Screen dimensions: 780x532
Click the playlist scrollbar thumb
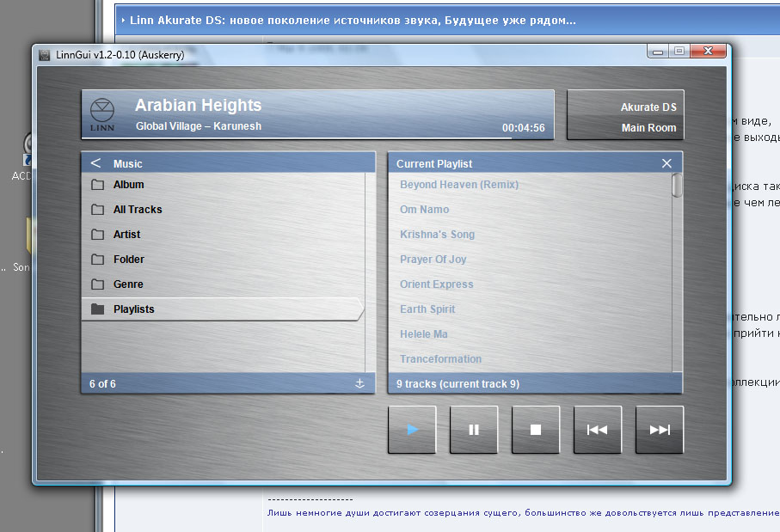pos(677,185)
